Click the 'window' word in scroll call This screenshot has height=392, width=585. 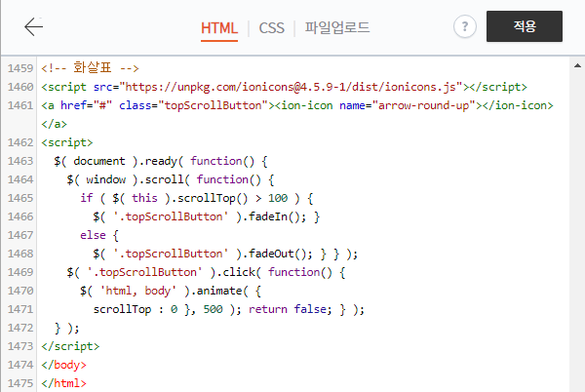(106, 179)
